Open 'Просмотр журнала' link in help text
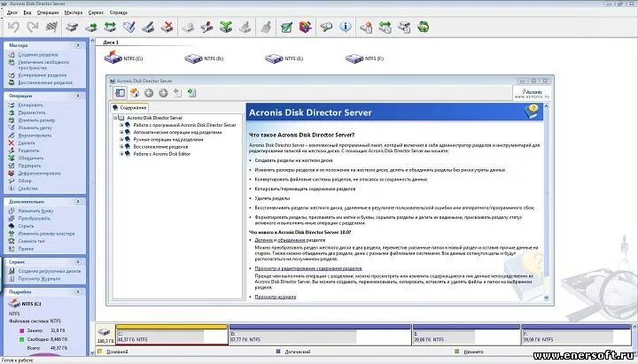Viewport: 638px width, 364px height. point(275,297)
